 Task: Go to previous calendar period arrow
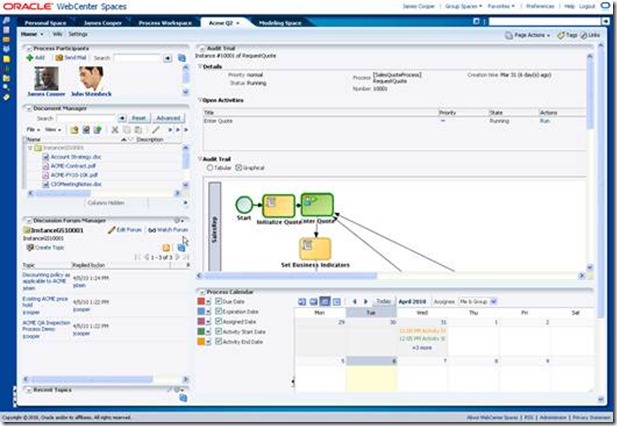[x=355, y=302]
